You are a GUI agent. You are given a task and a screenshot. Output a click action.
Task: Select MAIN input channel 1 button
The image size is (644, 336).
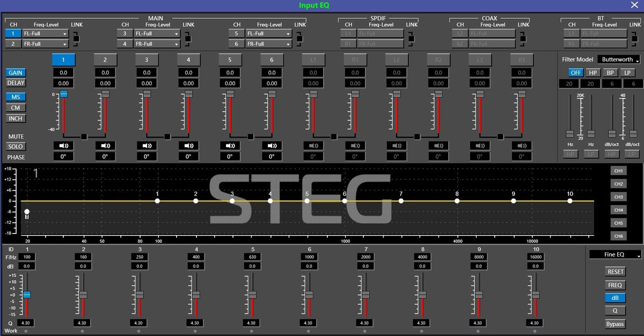click(13, 33)
